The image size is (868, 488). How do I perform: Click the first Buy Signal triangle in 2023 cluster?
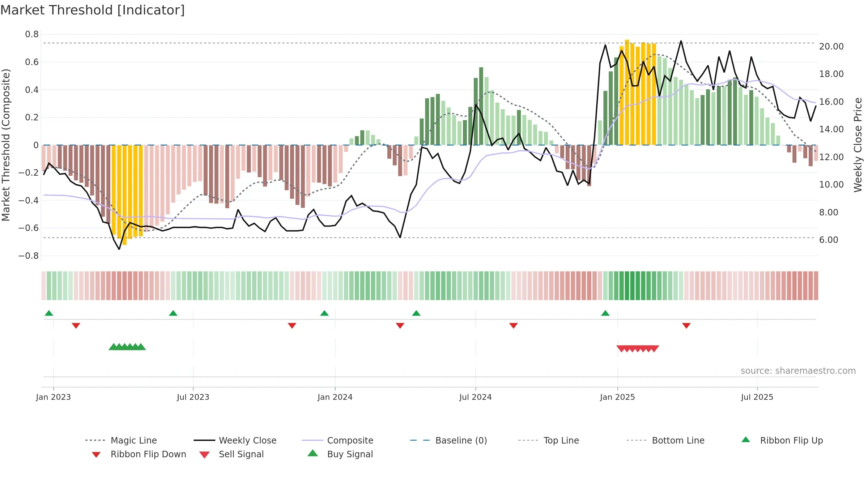click(x=113, y=347)
